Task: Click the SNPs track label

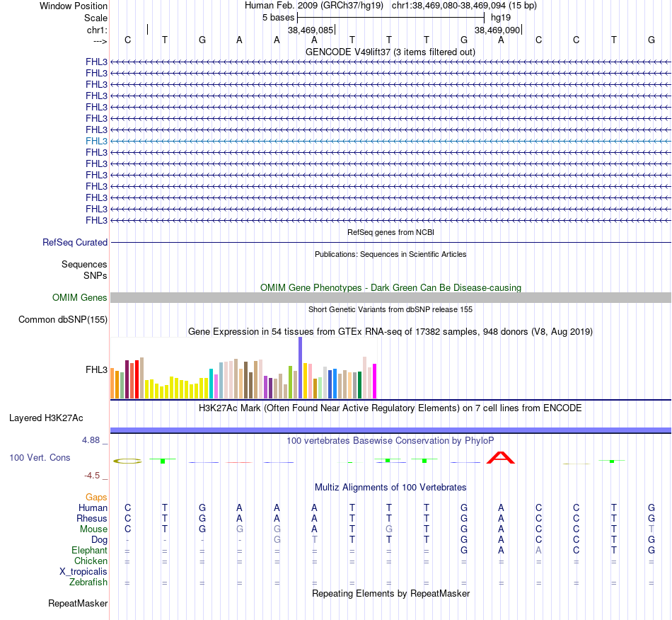Action: coord(95,276)
